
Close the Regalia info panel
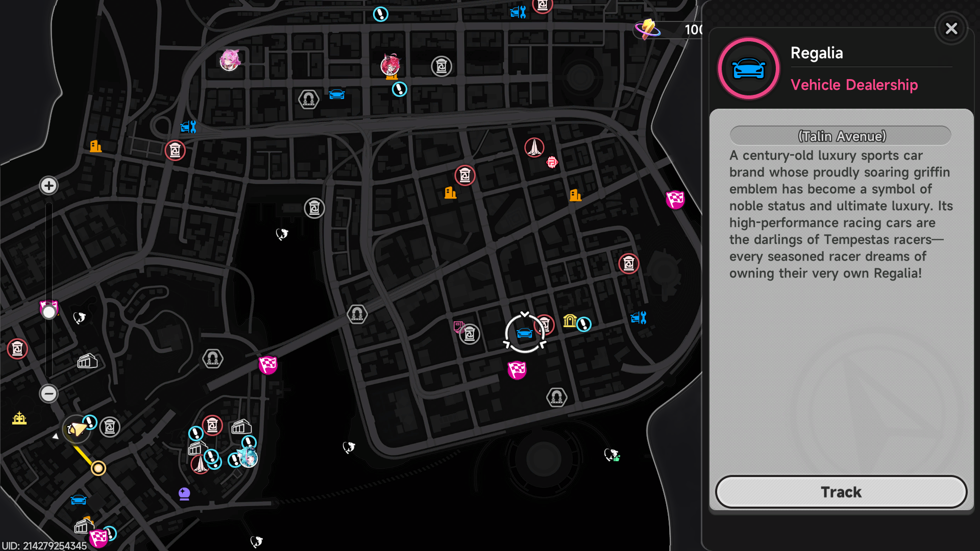[x=951, y=29]
